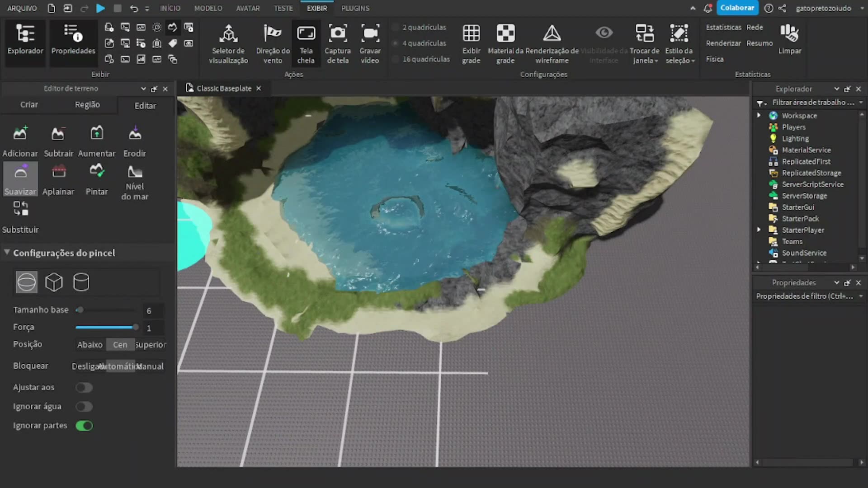Select the Erodir terrain tool
Viewport: 868px width, 488px height.
(134, 140)
